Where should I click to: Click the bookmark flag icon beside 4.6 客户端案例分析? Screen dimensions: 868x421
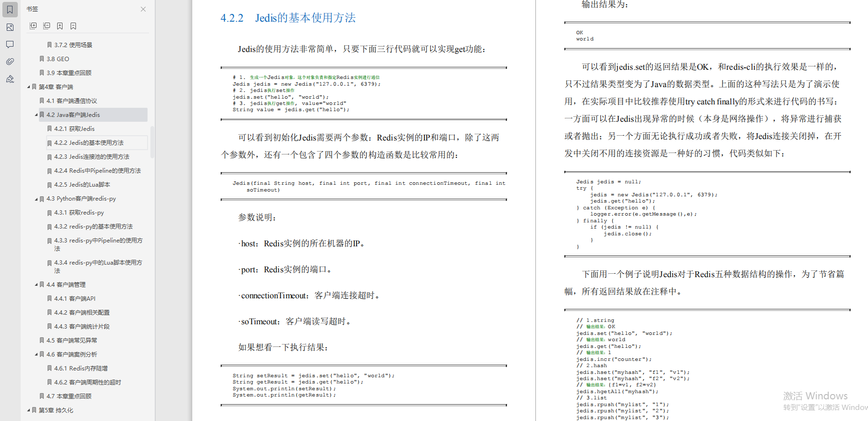(x=42, y=355)
